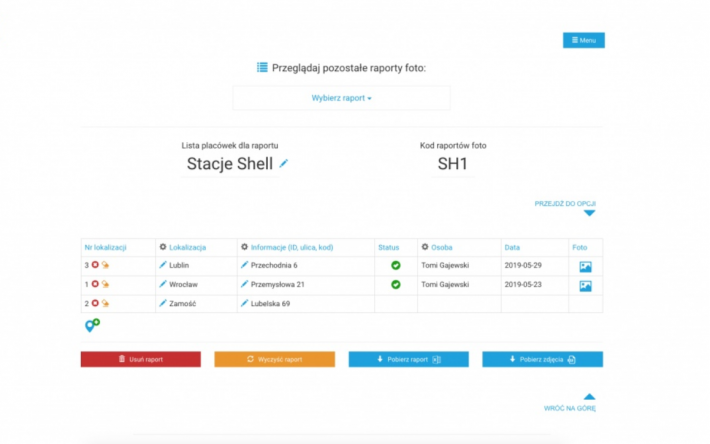The image size is (710, 444).
Task: Click orange tag icon for location 2
Action: tap(105, 303)
